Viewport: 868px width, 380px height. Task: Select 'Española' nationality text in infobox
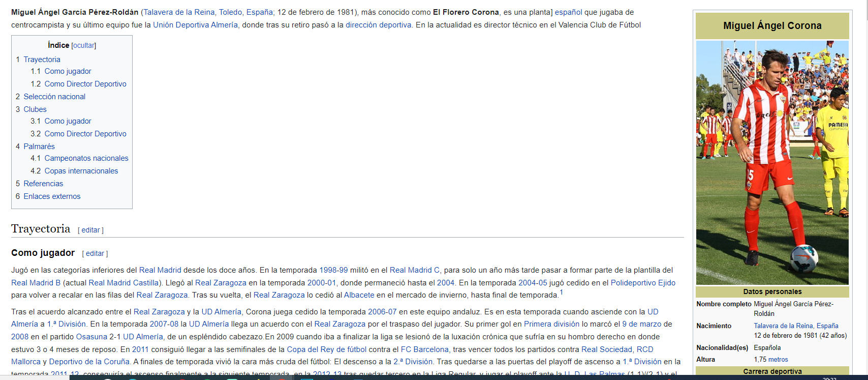767,348
